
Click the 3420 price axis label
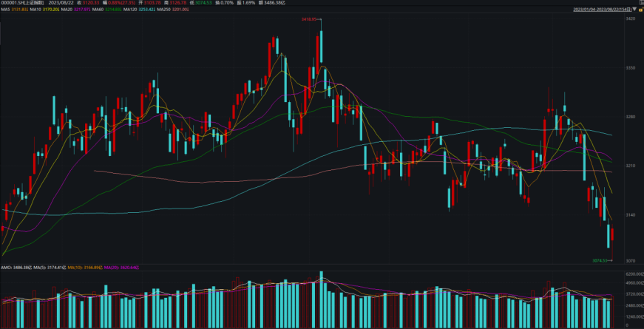tap(631, 19)
